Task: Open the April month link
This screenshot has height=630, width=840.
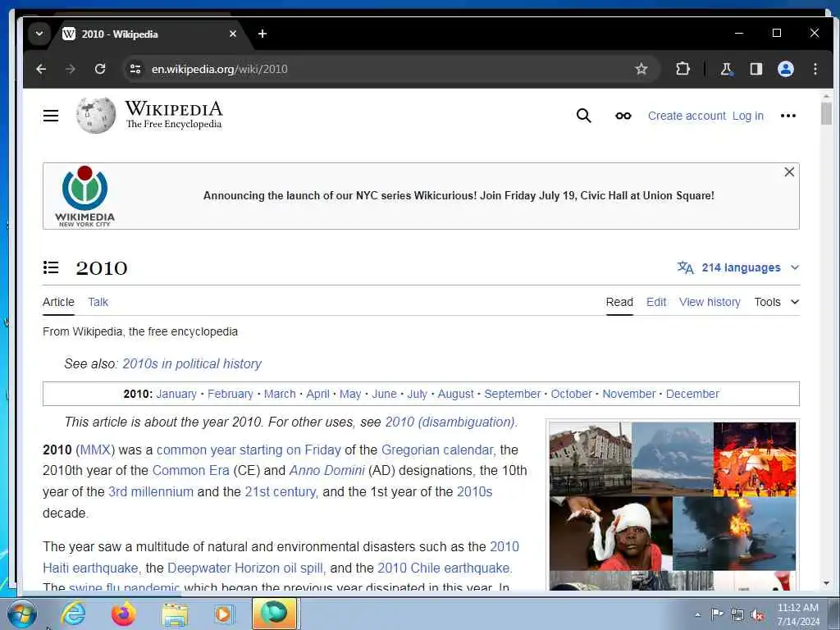Action: pyautogui.click(x=317, y=394)
